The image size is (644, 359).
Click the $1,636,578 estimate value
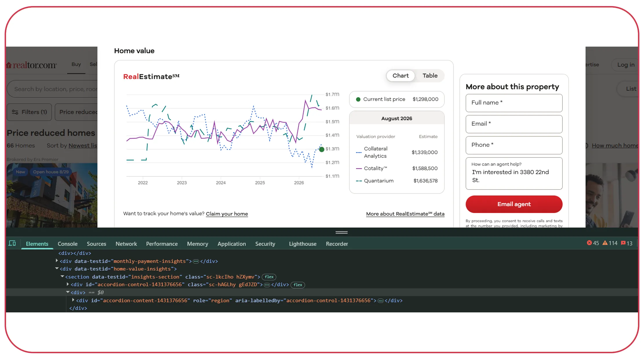click(425, 181)
